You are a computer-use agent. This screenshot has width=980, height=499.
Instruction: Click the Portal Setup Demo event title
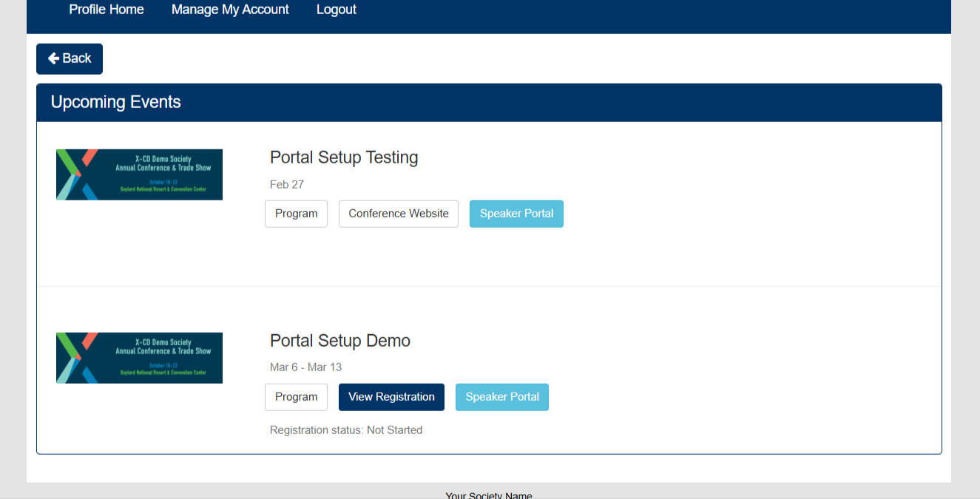[x=340, y=341]
